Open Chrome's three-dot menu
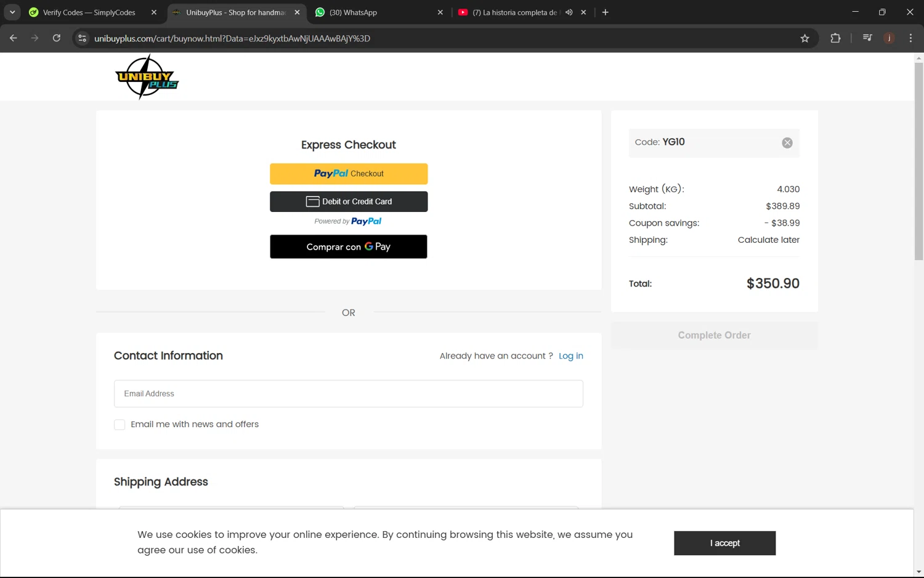Viewport: 924px width, 578px height. 910,38
